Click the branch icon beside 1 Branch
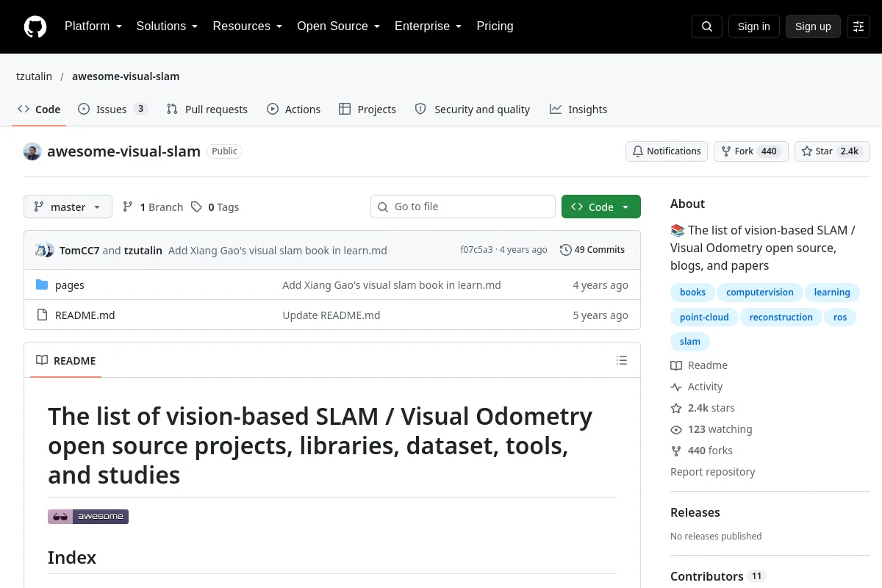882x588 pixels. [128, 207]
